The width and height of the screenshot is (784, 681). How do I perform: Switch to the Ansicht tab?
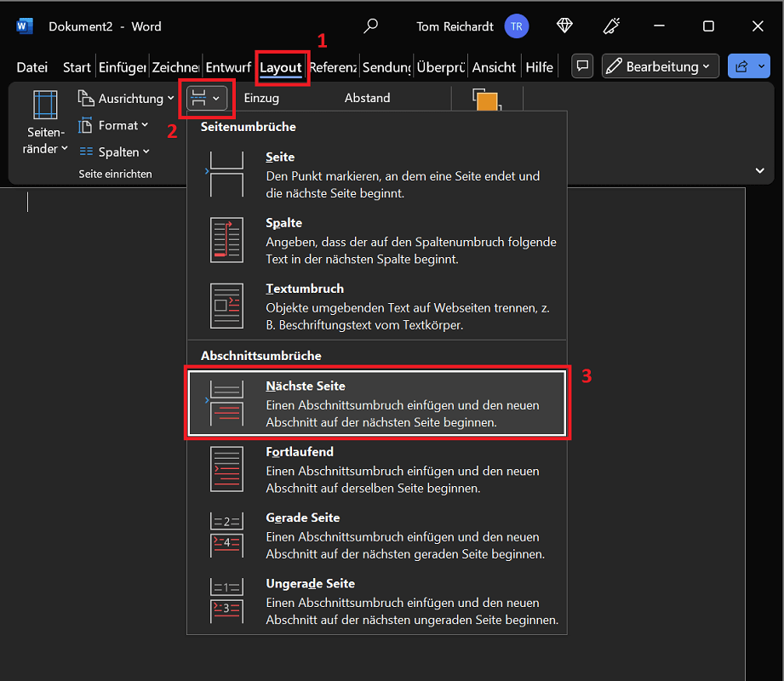point(494,67)
